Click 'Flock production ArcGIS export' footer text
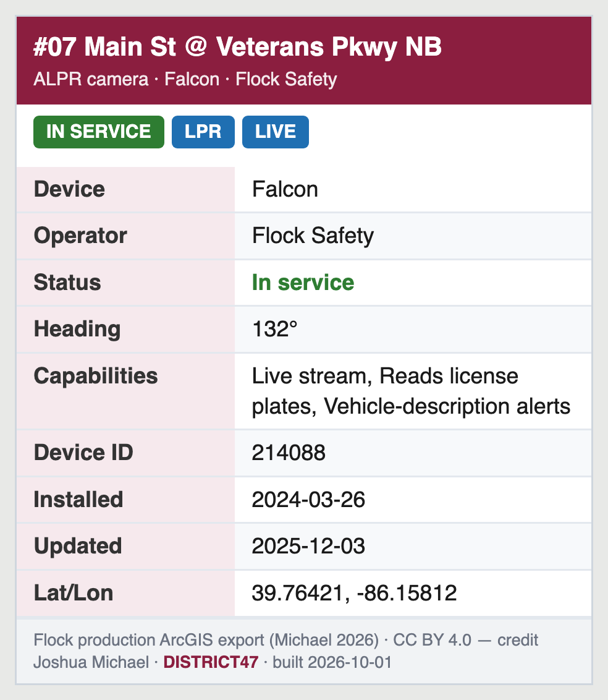The image size is (608, 700). (149, 640)
